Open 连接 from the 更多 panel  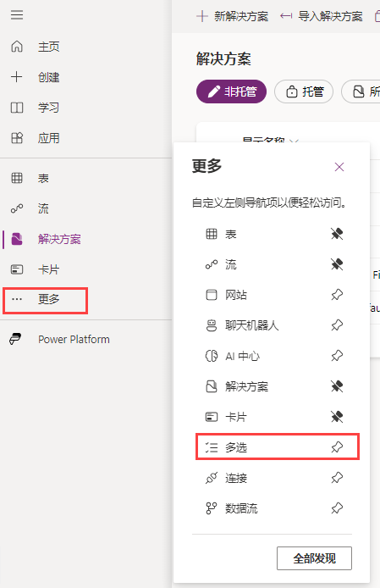[236, 478]
